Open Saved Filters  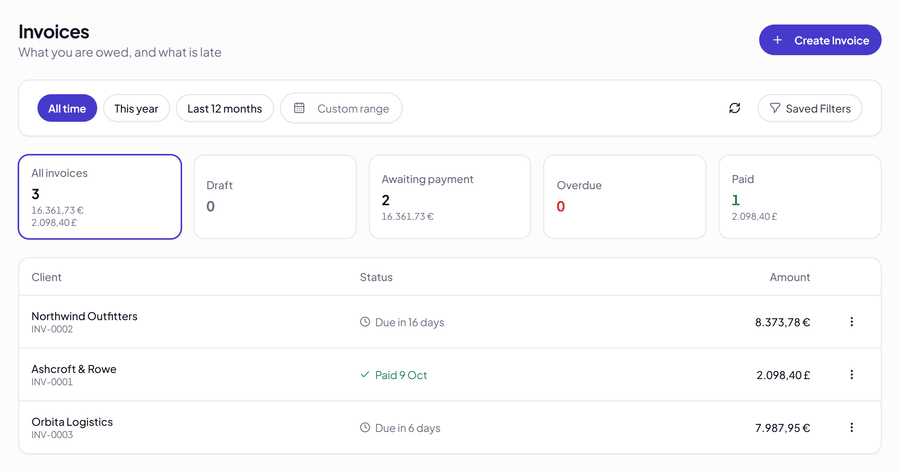(810, 108)
